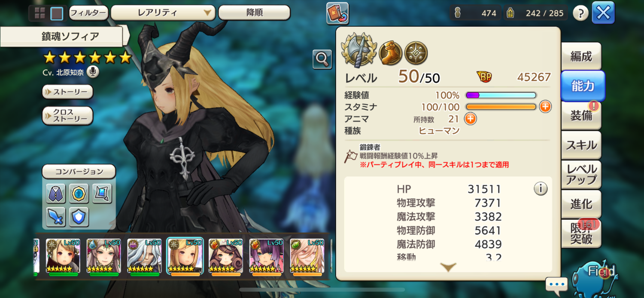Open the スキル tab
Screen dimensions: 644x298
(581, 145)
